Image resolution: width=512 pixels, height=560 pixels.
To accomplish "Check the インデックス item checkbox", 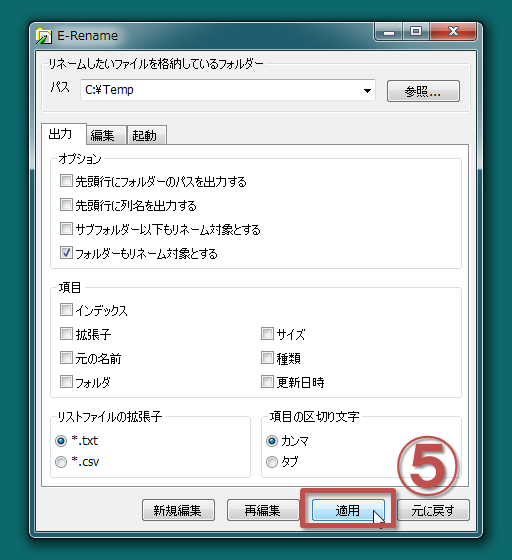I will click(x=66, y=310).
